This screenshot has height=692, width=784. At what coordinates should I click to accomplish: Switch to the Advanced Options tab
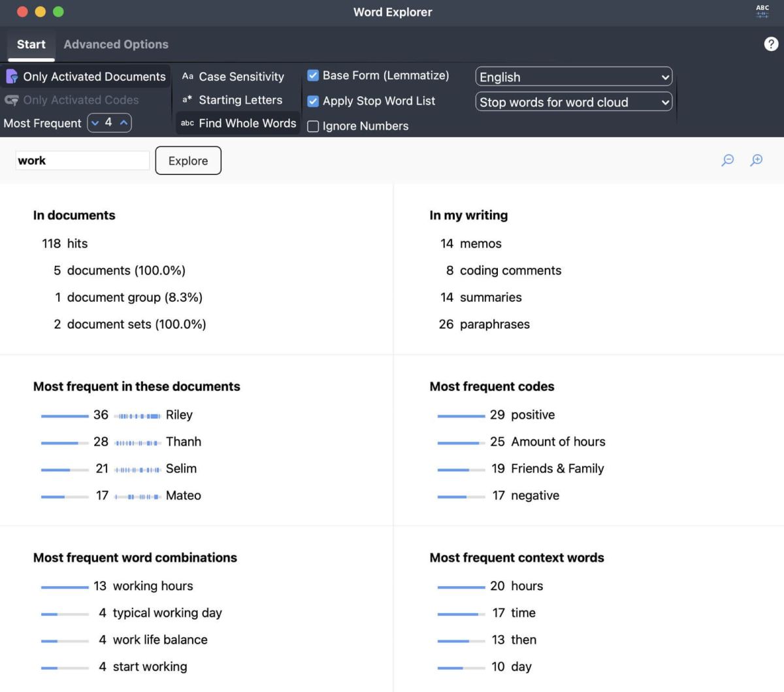116,44
